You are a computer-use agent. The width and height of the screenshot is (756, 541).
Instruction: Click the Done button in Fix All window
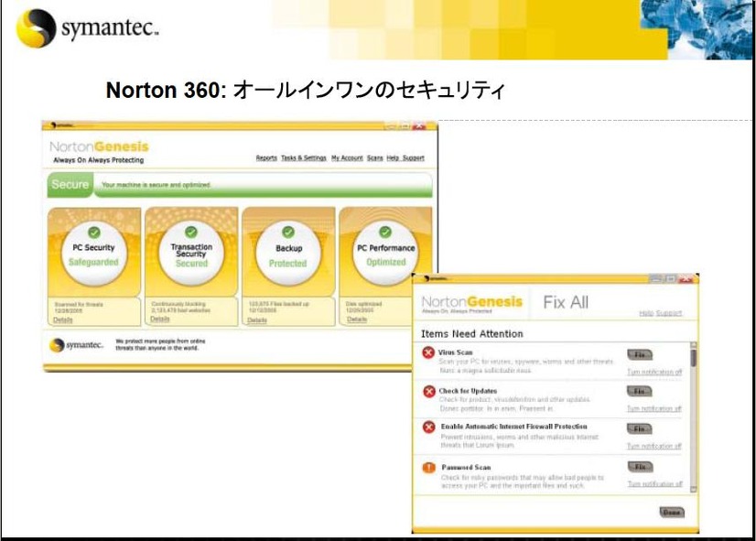672,512
